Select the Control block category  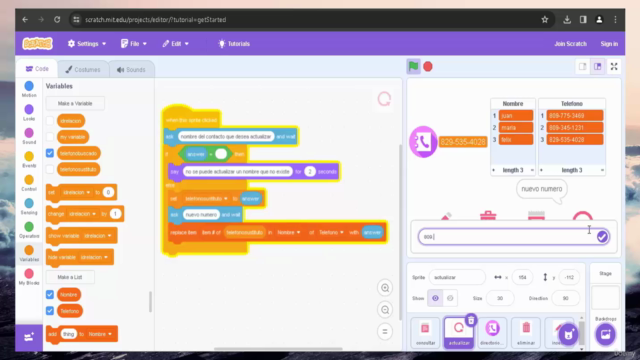29,183
